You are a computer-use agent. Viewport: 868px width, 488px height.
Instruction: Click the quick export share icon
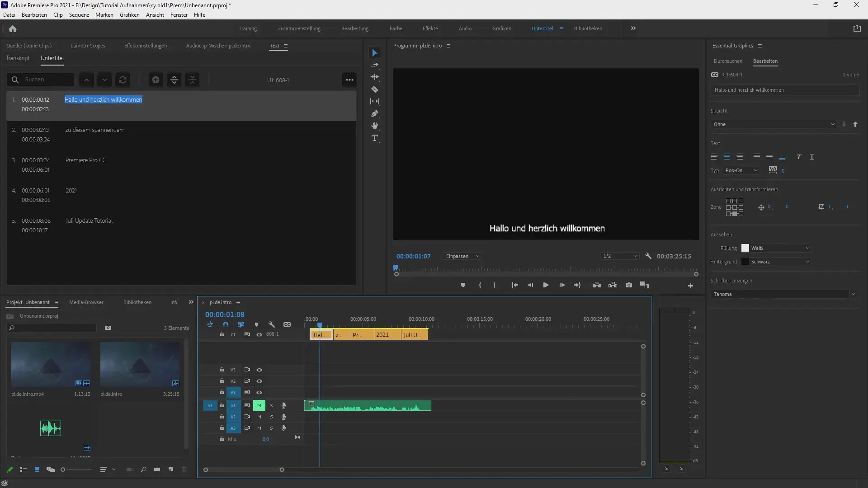tap(857, 28)
